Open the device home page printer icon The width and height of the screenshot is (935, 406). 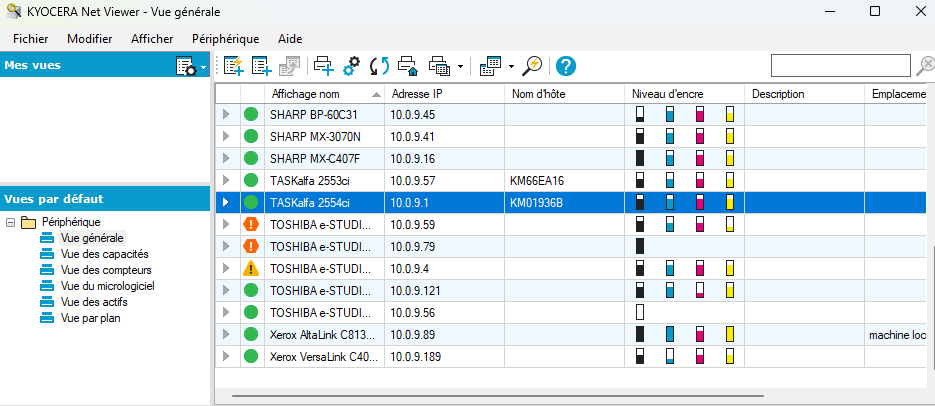407,66
